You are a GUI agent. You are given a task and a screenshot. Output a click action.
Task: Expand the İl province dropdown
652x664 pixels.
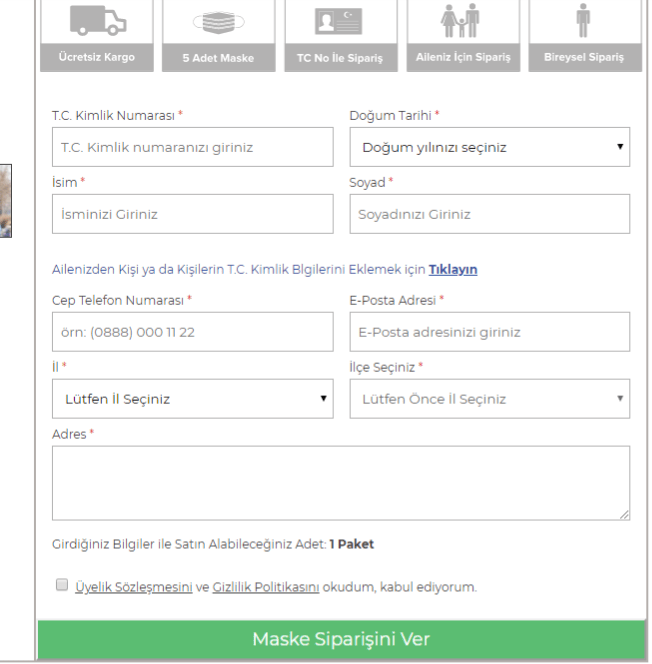coord(192,399)
